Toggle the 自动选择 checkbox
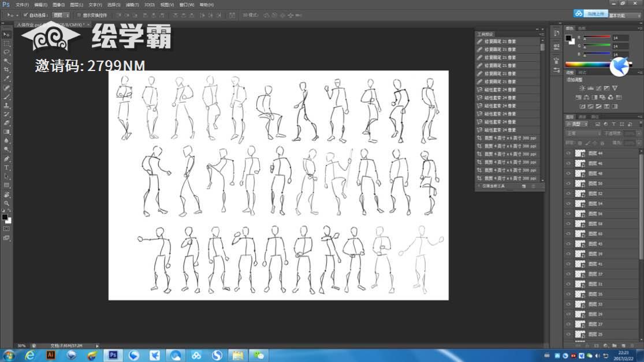The height and width of the screenshot is (362, 644). click(x=25, y=14)
